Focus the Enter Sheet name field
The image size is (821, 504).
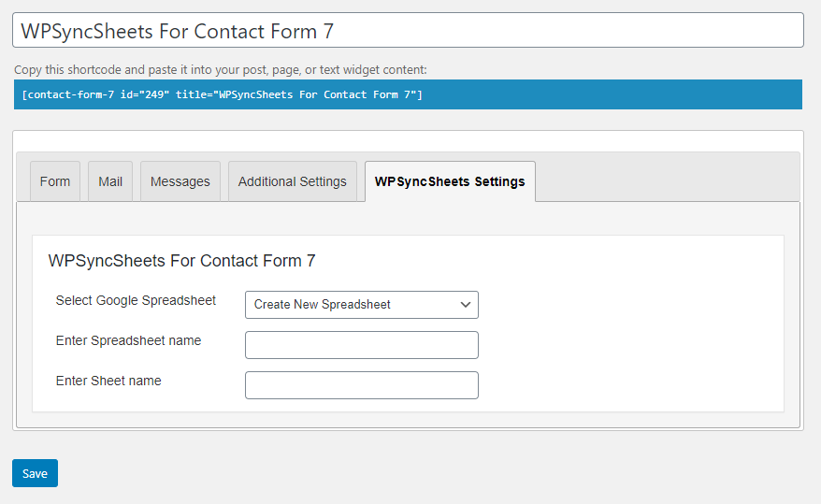pos(361,385)
